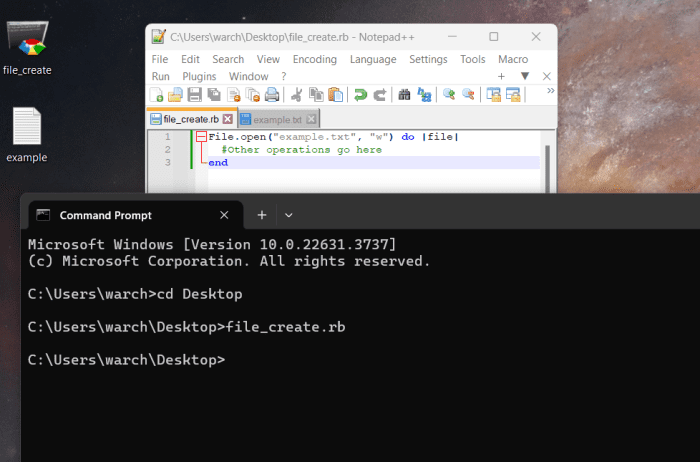The width and height of the screenshot is (700, 462).
Task: Click the Open file folder icon
Action: pos(175,95)
